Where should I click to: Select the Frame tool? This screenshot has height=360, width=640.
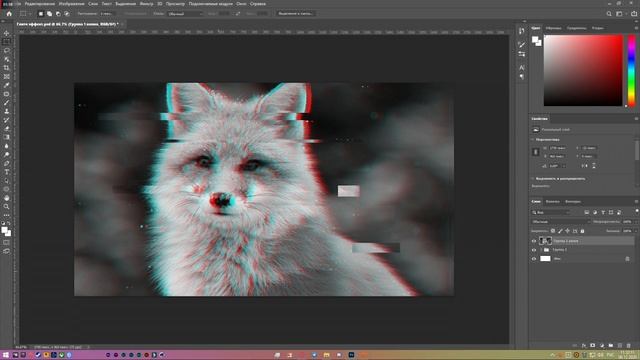[7, 76]
